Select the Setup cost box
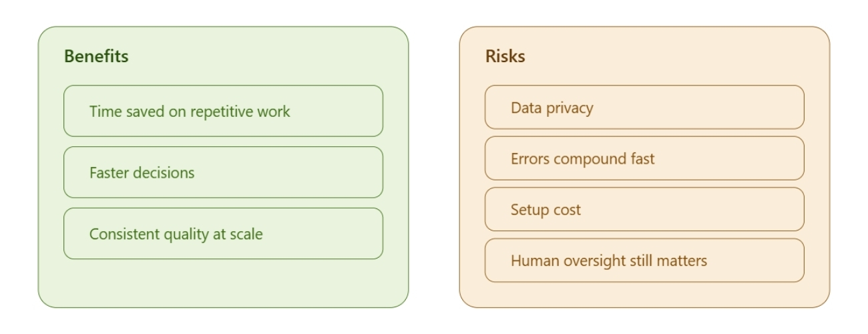Screen dimensions: 868x334 644,209
